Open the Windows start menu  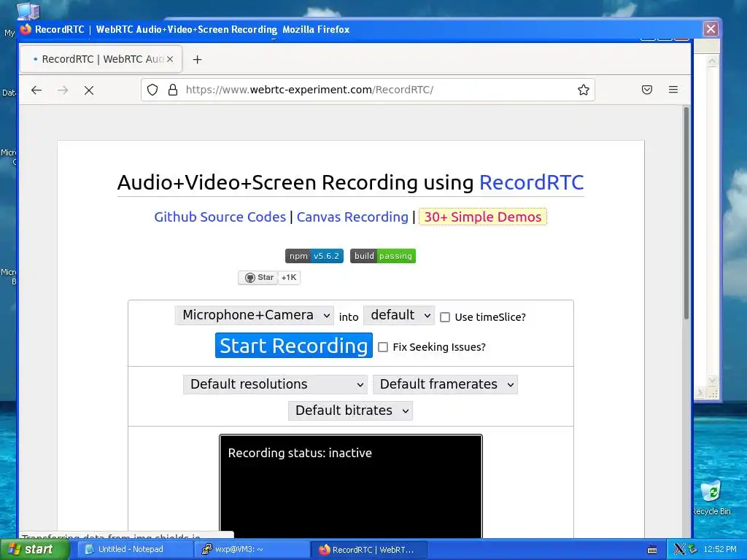[x=34, y=550]
